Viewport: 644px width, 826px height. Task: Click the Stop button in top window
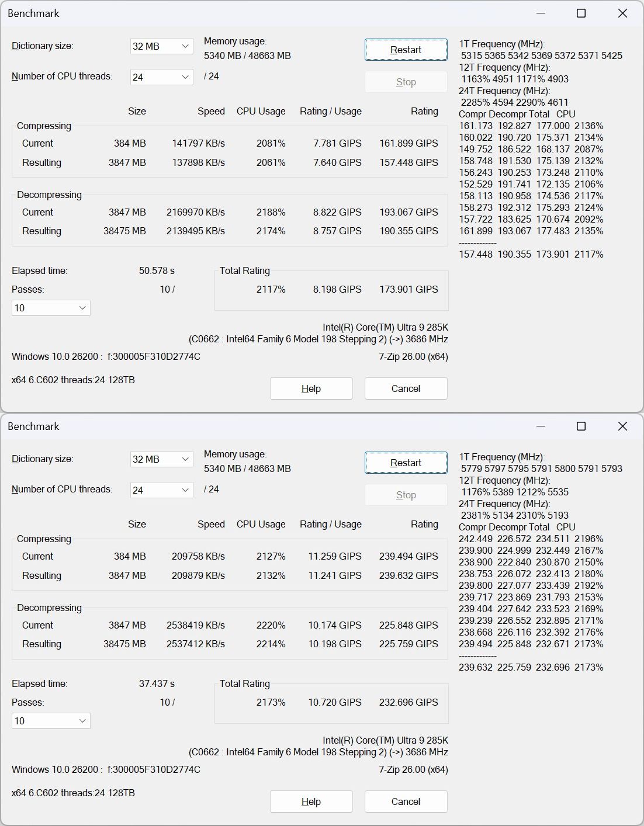(x=406, y=82)
